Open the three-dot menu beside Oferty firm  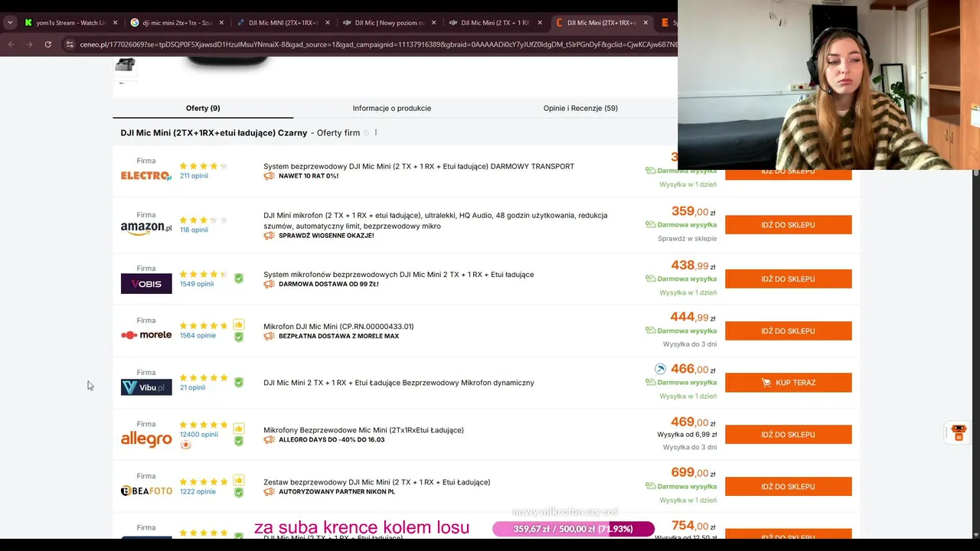coord(375,132)
